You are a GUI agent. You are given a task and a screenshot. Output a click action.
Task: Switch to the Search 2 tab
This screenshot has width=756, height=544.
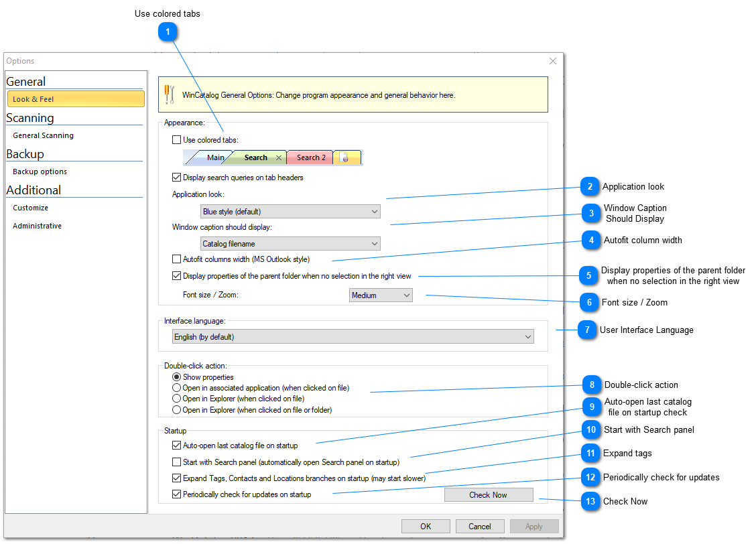tap(311, 158)
